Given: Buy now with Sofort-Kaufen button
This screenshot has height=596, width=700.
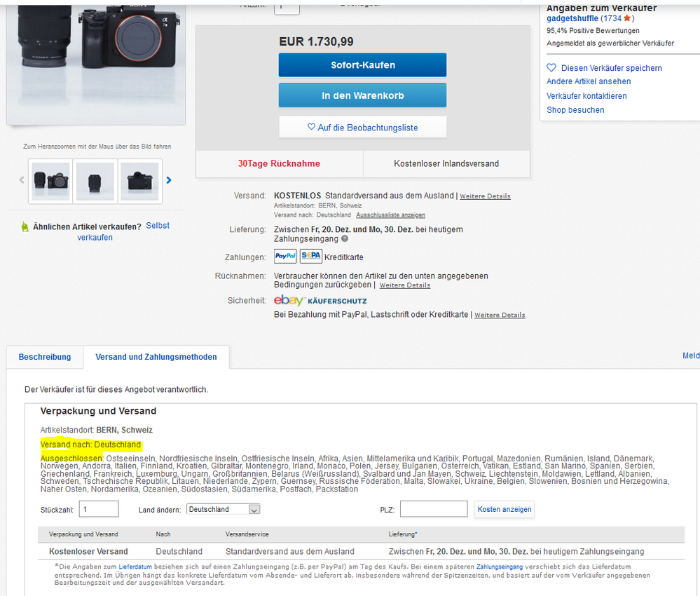Looking at the screenshot, I should pos(362,65).
